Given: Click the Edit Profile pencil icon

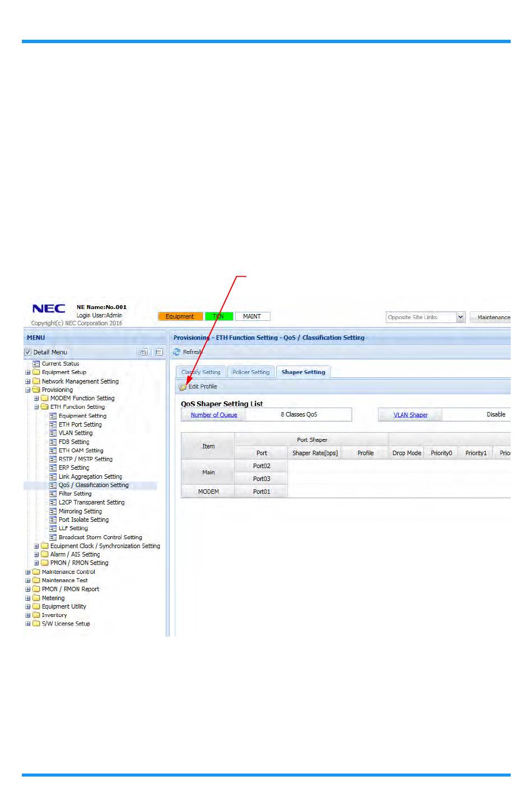Looking at the screenshot, I should (183, 387).
